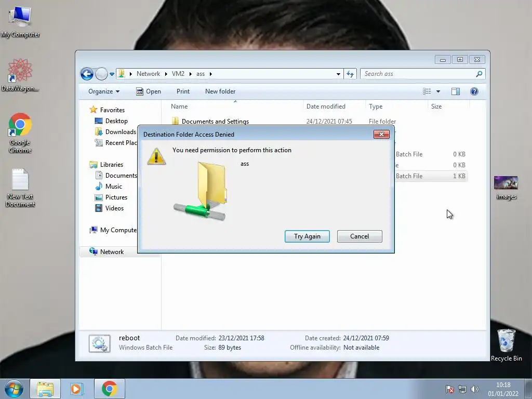
Task: Select the Recycle Bin icon
Action: [506, 345]
